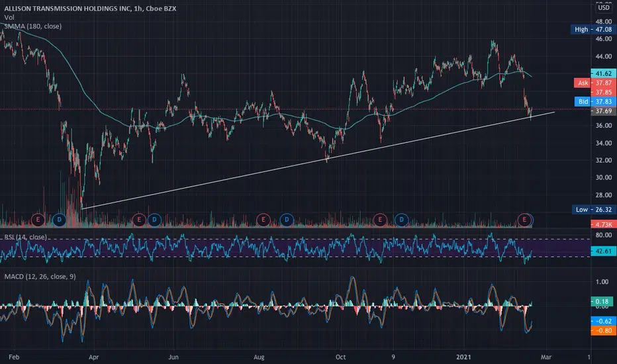Screen dimensions: 617x364
Task: Open the E earnings marker right above Aug
Action: point(263,220)
